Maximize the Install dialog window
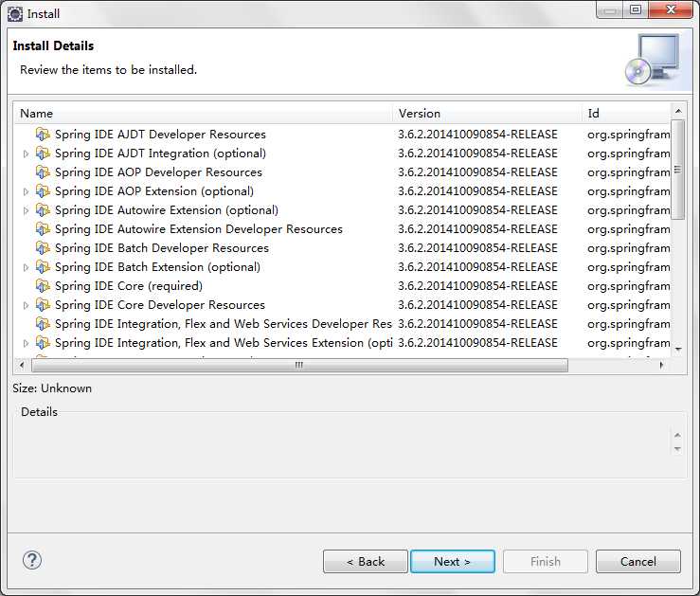 (636, 9)
